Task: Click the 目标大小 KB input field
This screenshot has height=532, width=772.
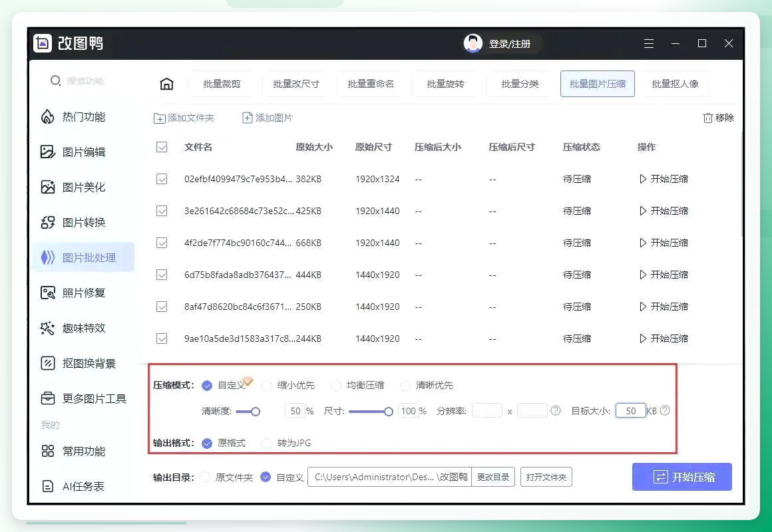Action: click(x=631, y=411)
